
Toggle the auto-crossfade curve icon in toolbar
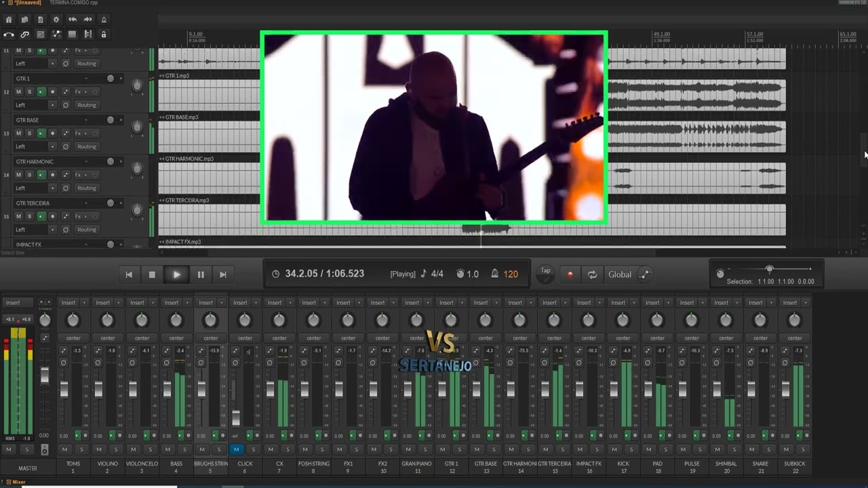tap(9, 35)
